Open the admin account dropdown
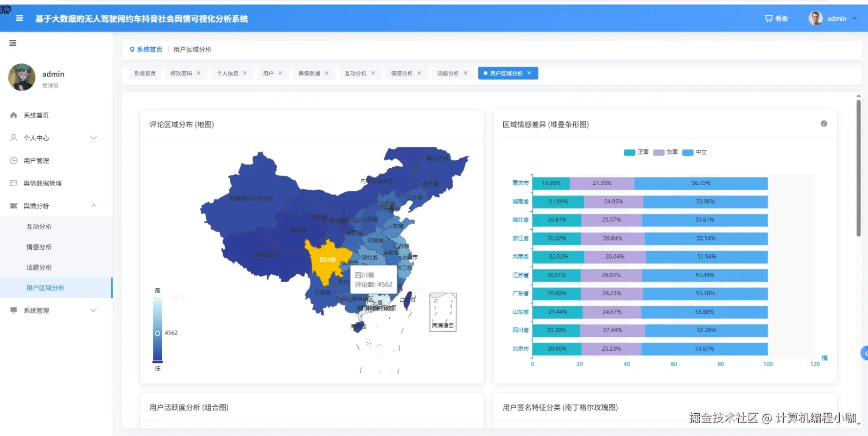 (837, 19)
